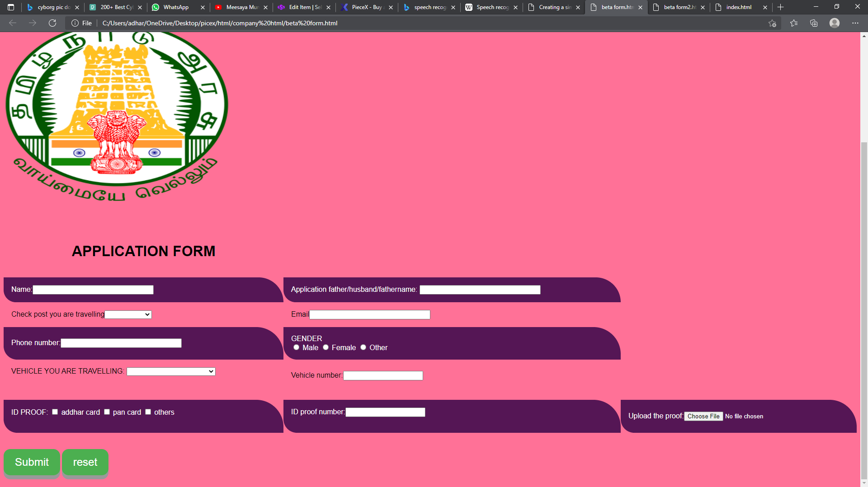The width and height of the screenshot is (868, 487).
Task: Open the Favorites list icon
Action: 794,23
